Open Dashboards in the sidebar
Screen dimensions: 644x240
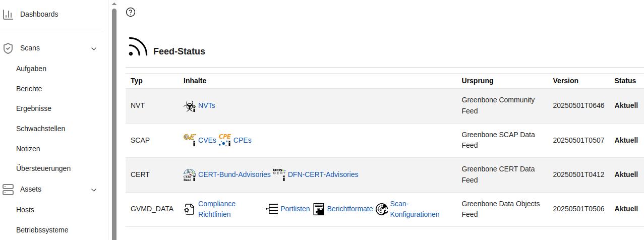click(x=39, y=14)
